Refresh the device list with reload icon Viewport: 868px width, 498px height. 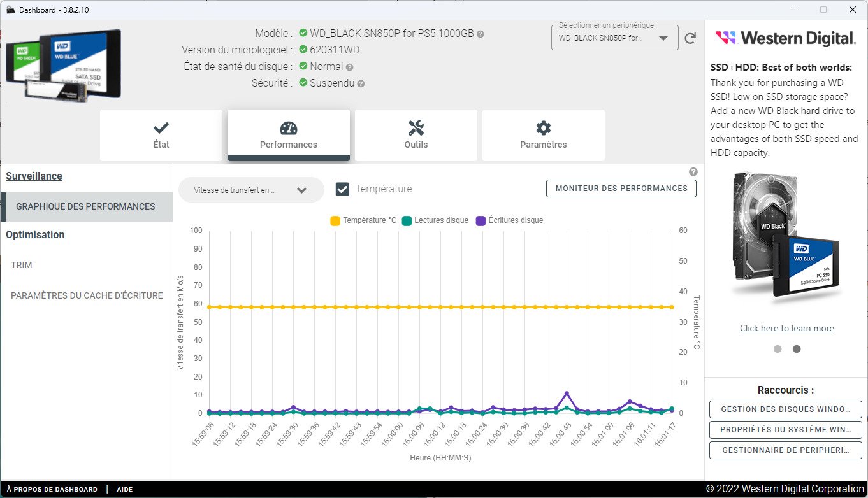click(690, 38)
